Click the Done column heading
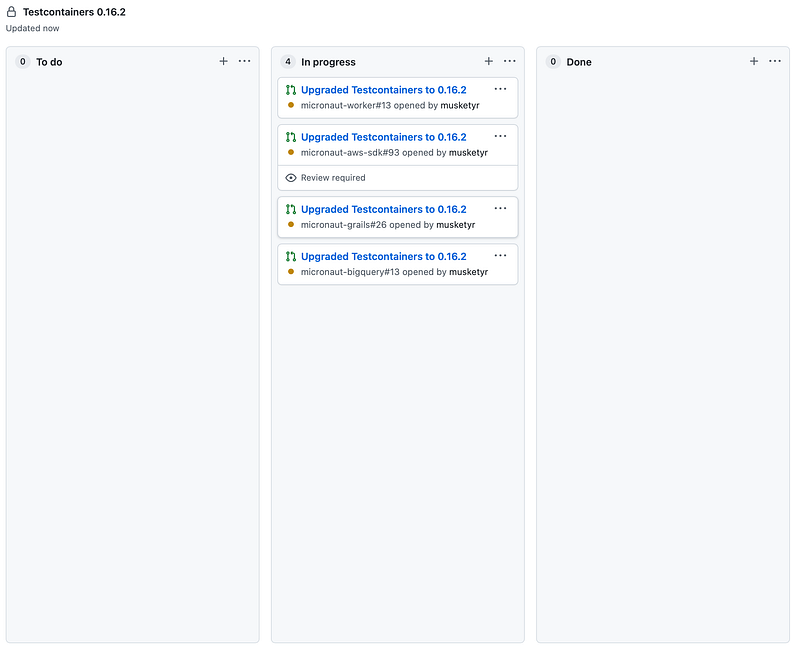800x653 pixels. pos(579,62)
